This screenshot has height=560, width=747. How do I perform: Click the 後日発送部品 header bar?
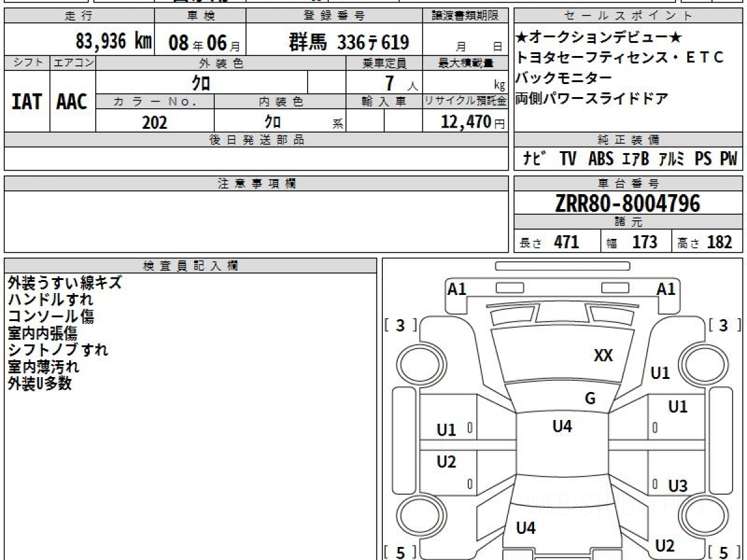click(x=256, y=140)
